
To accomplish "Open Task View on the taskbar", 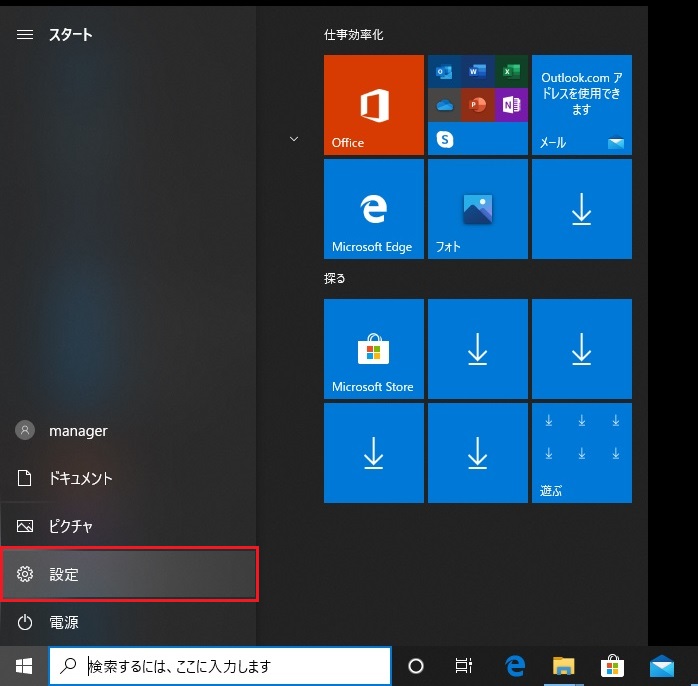I will pos(463,666).
